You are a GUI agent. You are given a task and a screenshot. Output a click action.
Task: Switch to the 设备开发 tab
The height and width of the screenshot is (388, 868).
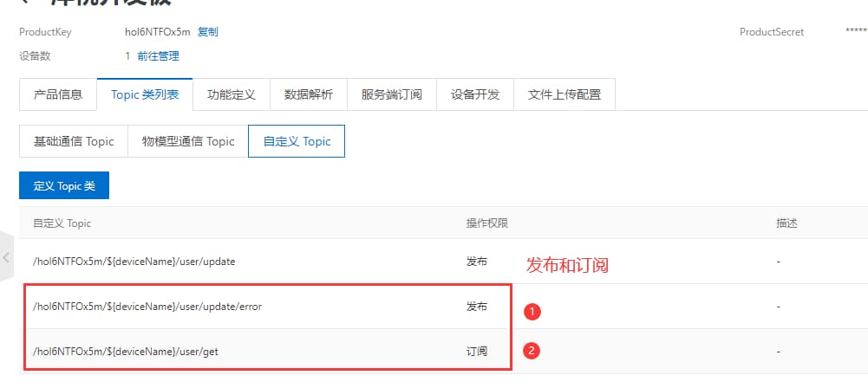(x=475, y=94)
